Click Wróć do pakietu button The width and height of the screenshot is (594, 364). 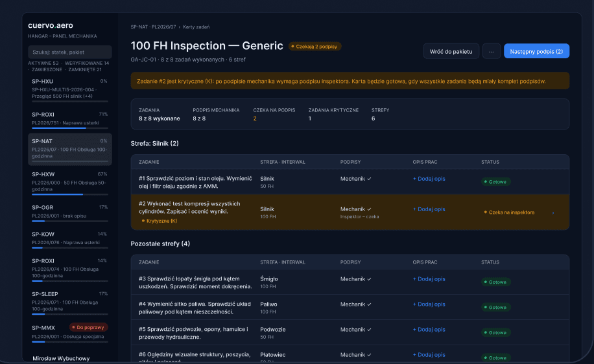[451, 51]
